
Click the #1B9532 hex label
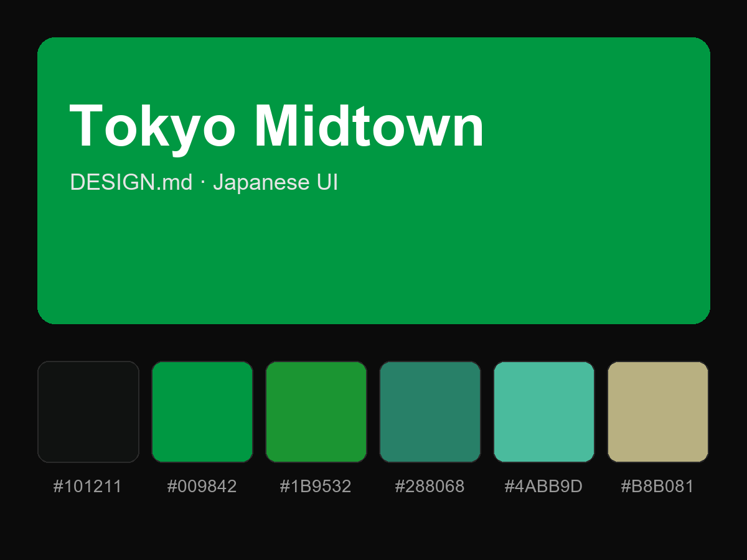(316, 487)
